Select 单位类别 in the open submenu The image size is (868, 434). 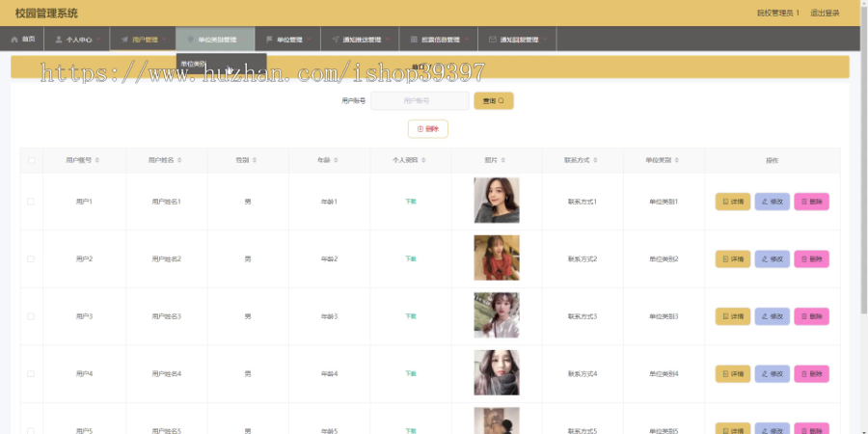point(193,64)
